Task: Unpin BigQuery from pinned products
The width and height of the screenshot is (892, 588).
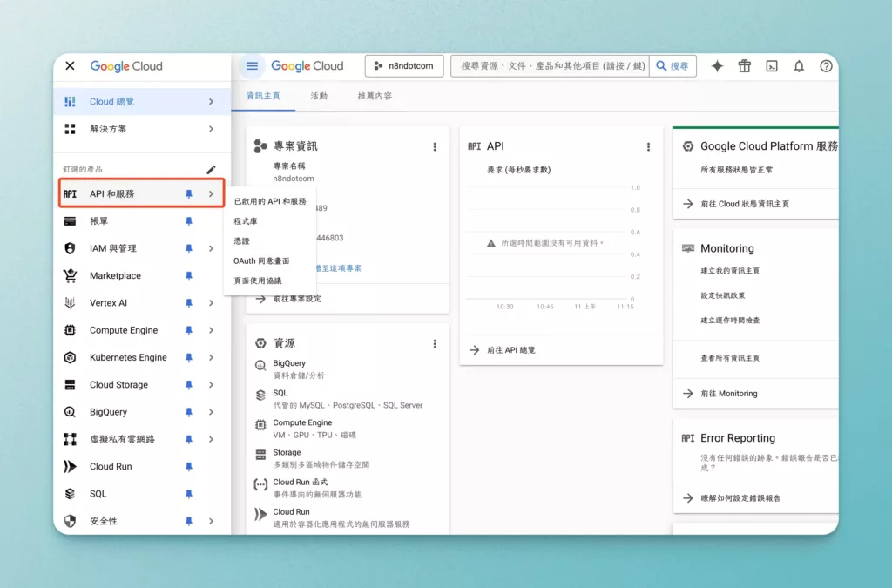Action: [189, 412]
